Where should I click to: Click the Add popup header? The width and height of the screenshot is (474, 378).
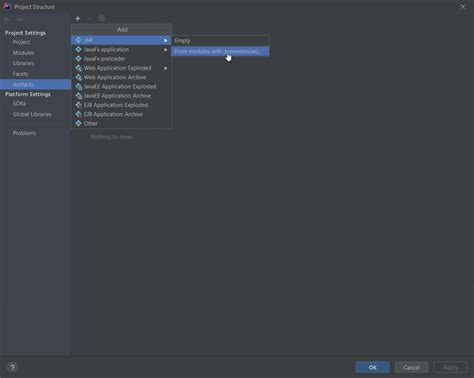(122, 29)
